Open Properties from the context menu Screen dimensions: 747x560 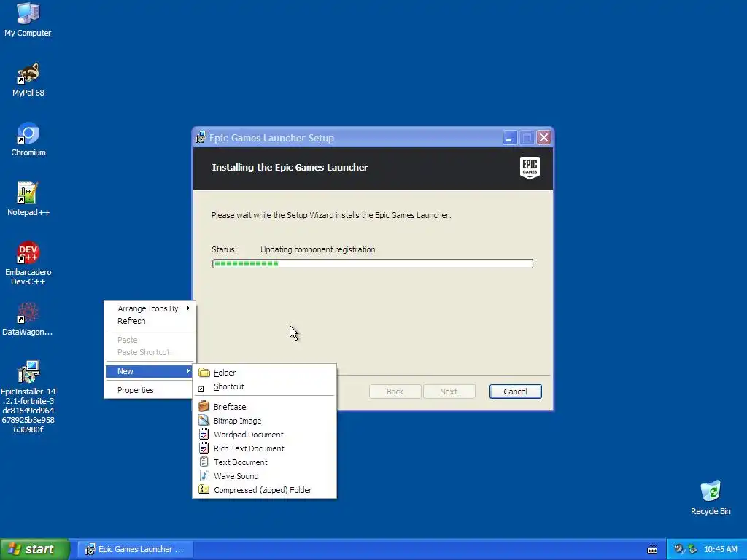point(150,390)
